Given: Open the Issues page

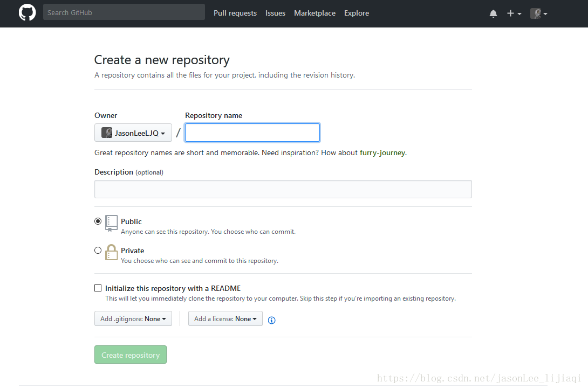Looking at the screenshot, I should [275, 13].
